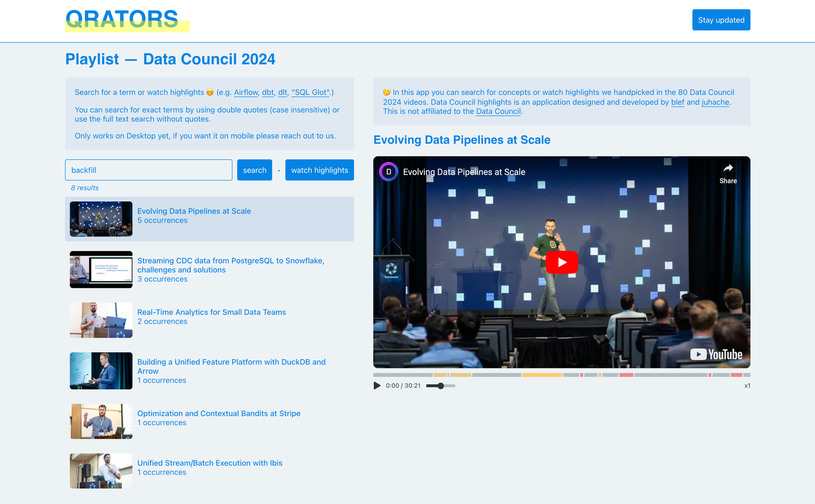The width and height of the screenshot is (815, 504).
Task: Open the Airflow example search link
Action: (x=246, y=92)
